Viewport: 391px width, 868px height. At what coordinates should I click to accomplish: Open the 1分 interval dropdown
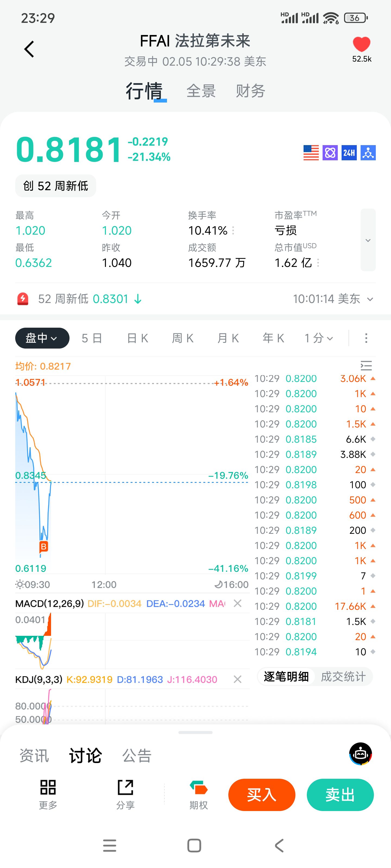tap(319, 338)
